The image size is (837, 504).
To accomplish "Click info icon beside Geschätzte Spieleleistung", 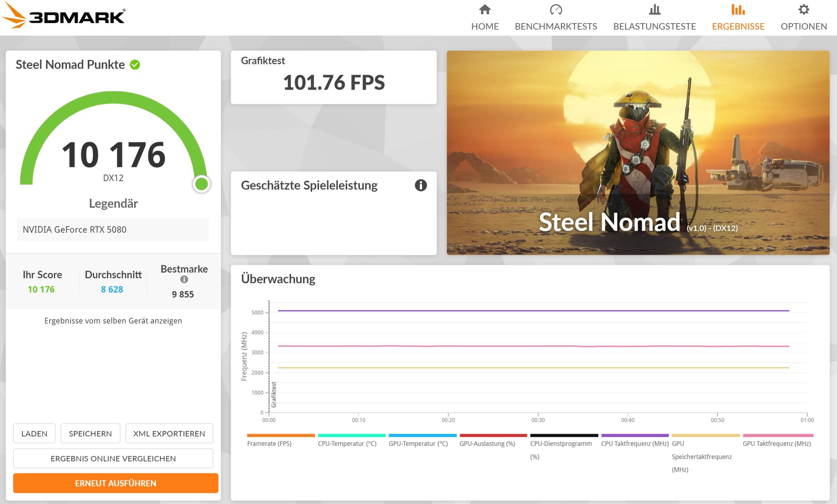I will pyautogui.click(x=421, y=185).
